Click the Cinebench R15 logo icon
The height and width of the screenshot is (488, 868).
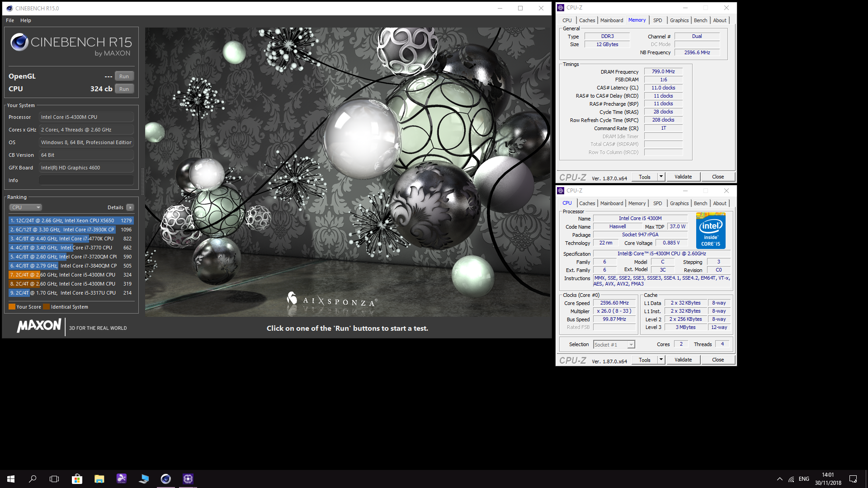(19, 42)
